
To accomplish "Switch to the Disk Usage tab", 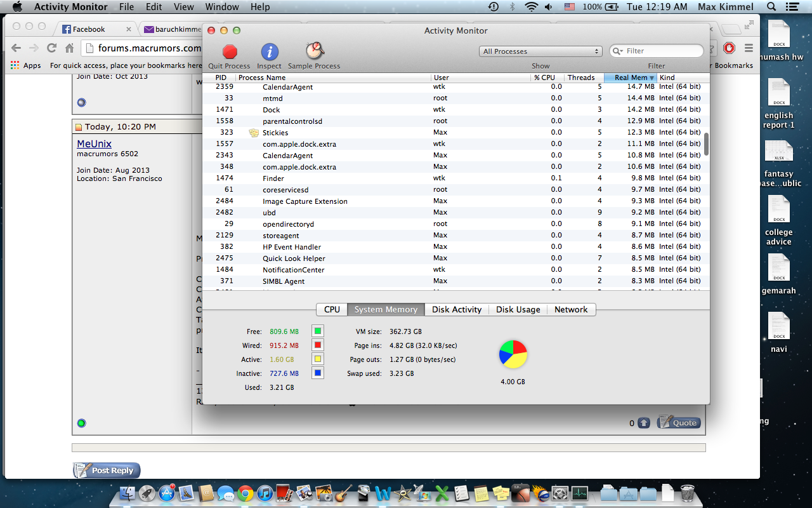I will (518, 309).
